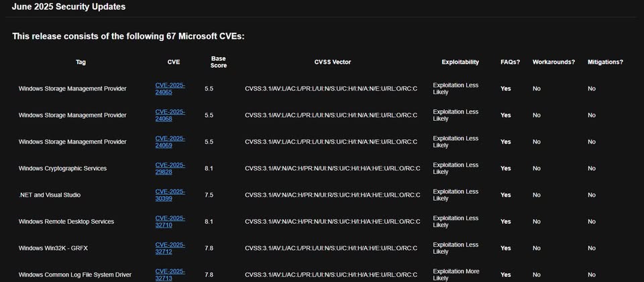Open the CVE-2025-30399 link
The width and height of the screenshot is (644, 282).
coord(170,195)
